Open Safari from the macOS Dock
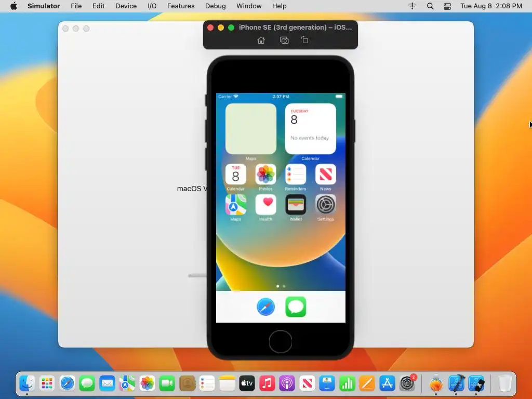This screenshot has height=399, width=532. coord(67,384)
